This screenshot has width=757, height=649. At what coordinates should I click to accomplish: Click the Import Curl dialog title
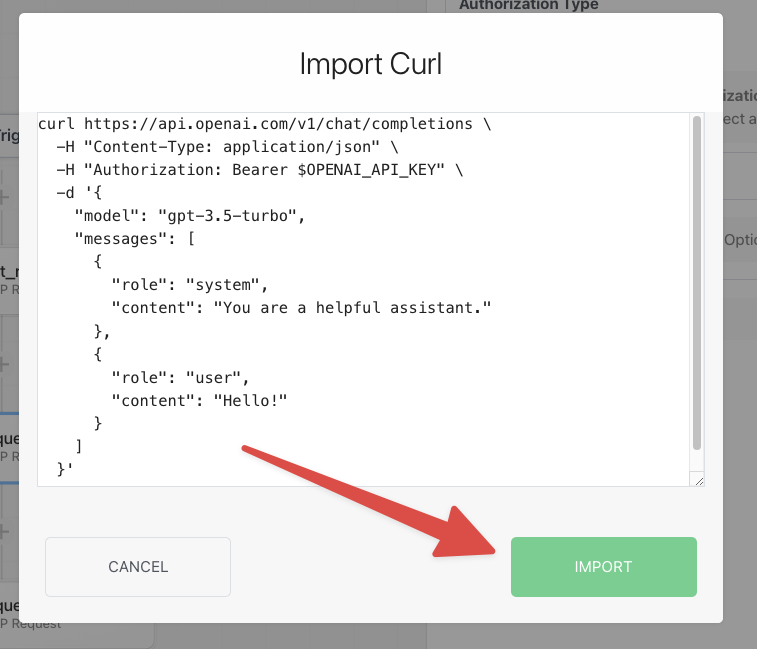(371, 64)
